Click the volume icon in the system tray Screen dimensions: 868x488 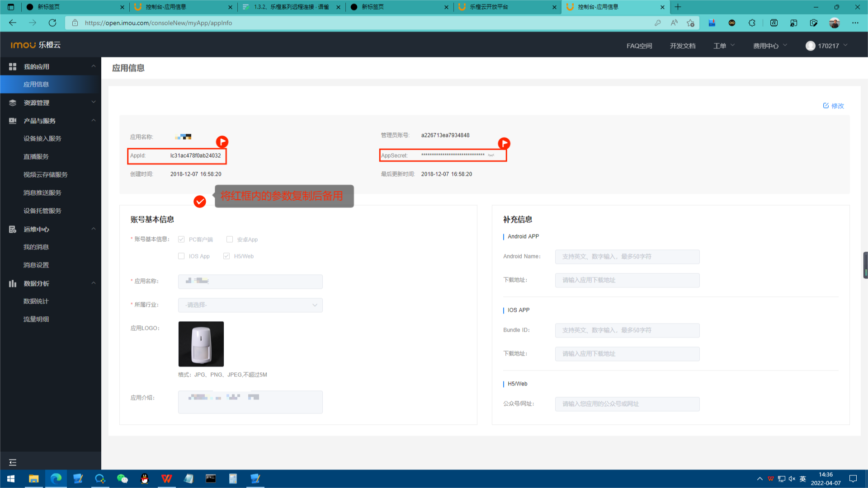792,479
